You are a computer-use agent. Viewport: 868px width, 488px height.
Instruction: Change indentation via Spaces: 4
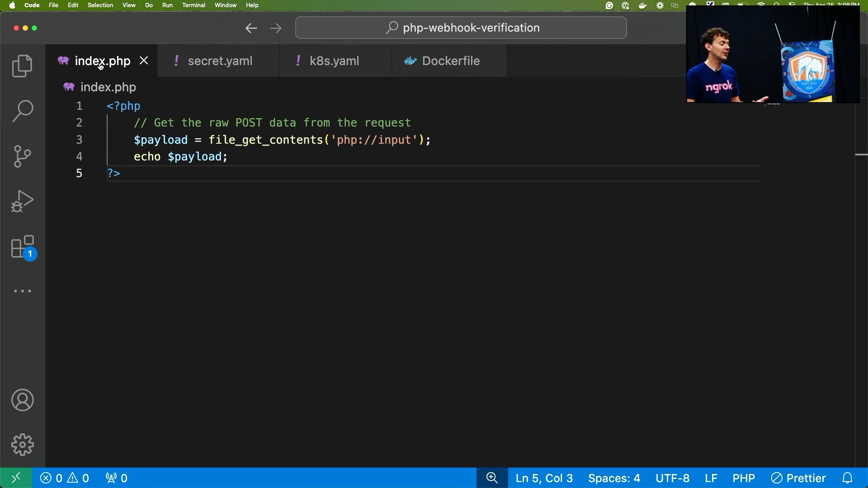(x=614, y=478)
